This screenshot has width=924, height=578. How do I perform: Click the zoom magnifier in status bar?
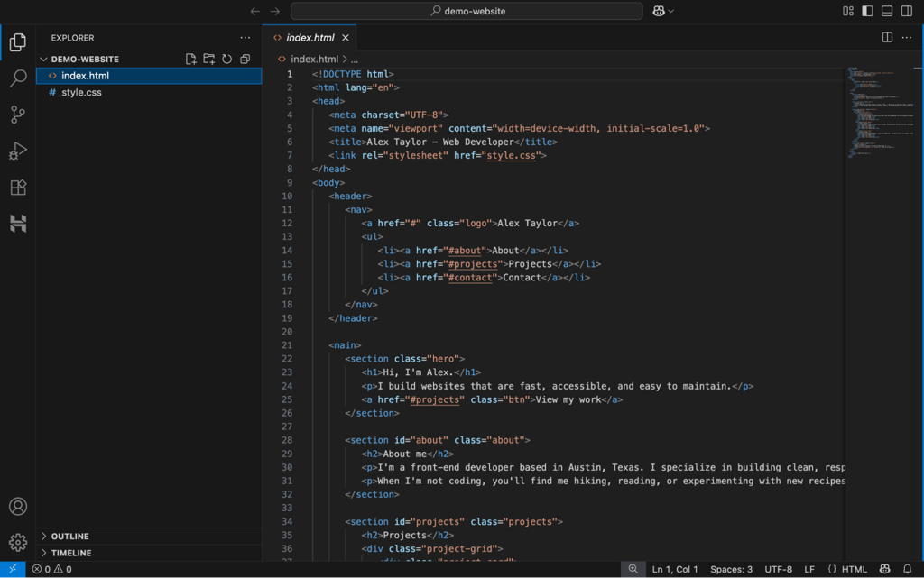pos(633,569)
